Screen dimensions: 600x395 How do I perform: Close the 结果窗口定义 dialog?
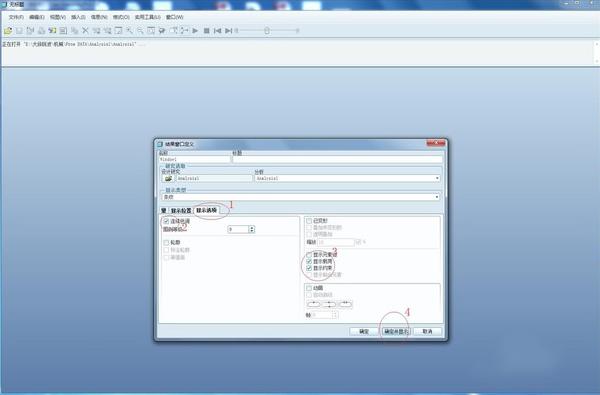click(x=436, y=143)
